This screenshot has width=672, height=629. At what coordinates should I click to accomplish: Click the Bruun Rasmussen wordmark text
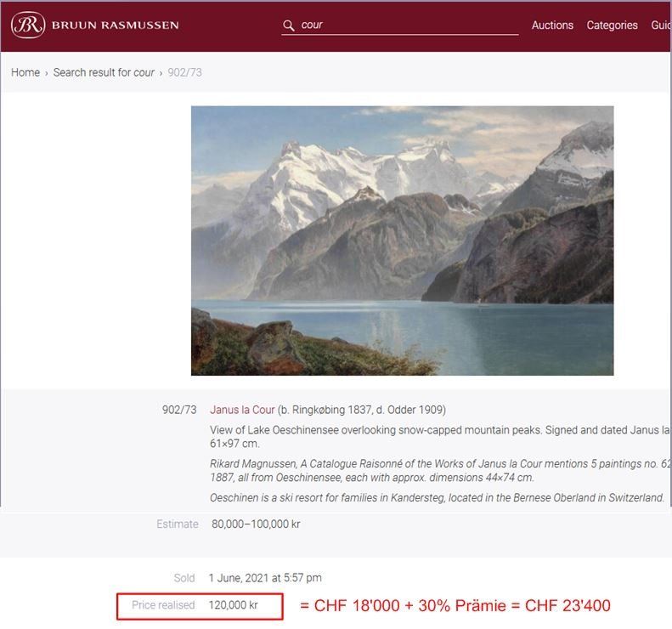pos(115,25)
